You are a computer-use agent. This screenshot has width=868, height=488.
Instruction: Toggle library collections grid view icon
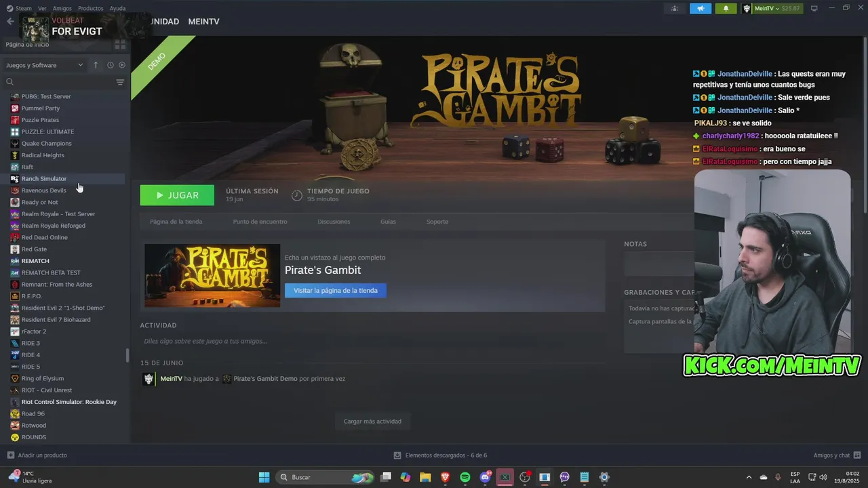(120, 45)
